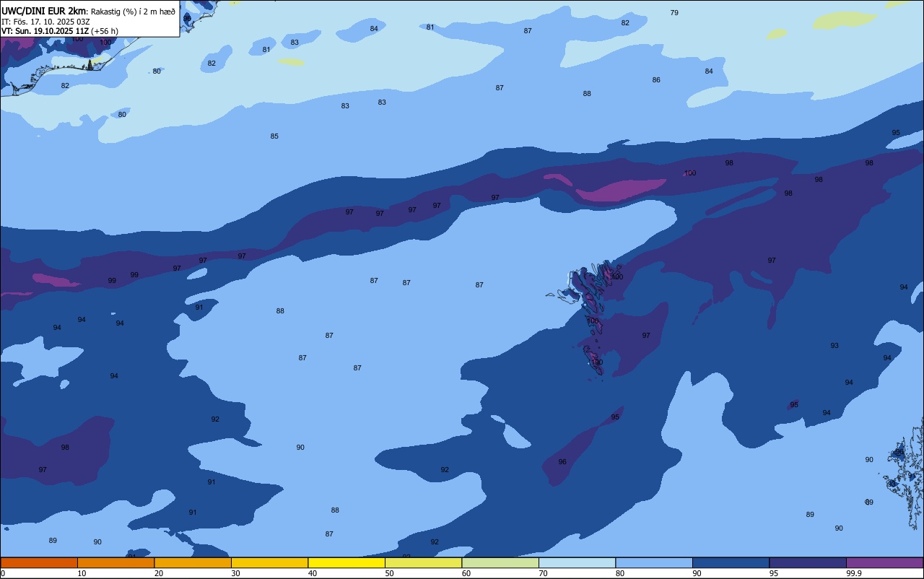Image resolution: width=924 pixels, height=579 pixels.
Task: Select the "85" humidity value on the map
Action: (x=274, y=136)
